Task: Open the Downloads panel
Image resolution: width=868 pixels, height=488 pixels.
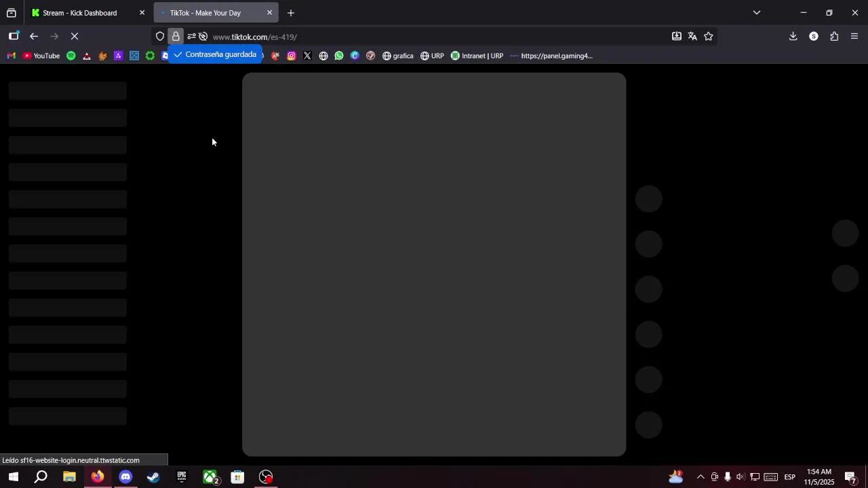Action: (x=793, y=37)
